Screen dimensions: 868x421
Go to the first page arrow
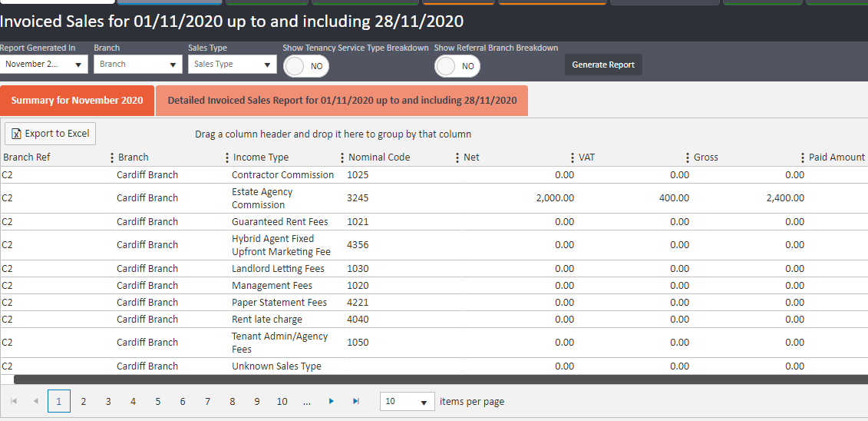click(x=13, y=401)
